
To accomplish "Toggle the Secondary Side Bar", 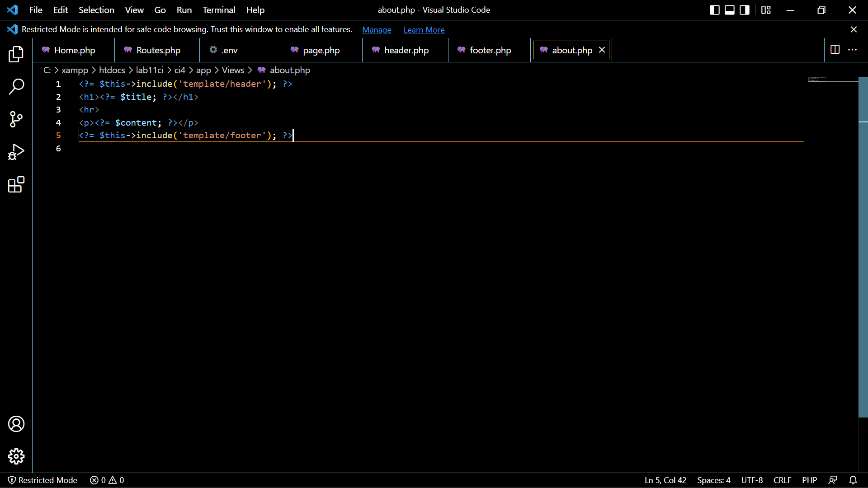I will tap(744, 9).
